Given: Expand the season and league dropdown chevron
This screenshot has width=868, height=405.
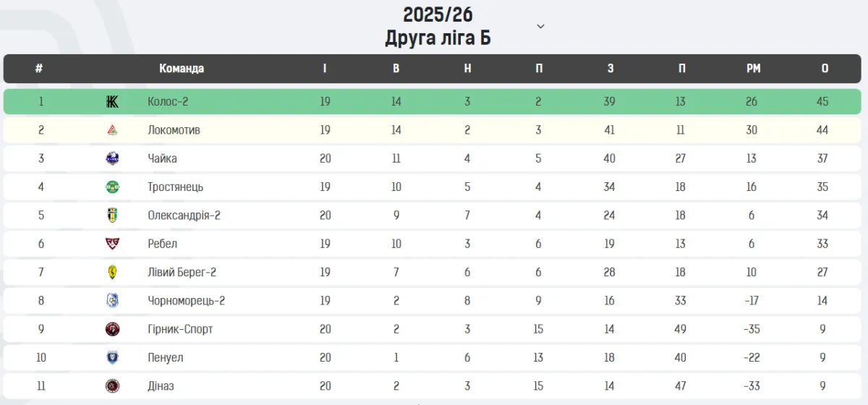Looking at the screenshot, I should coord(540,27).
